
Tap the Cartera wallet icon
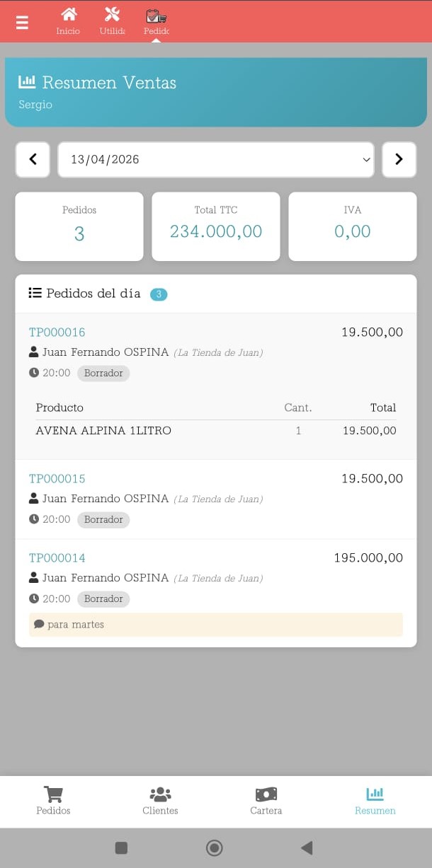pos(266,794)
